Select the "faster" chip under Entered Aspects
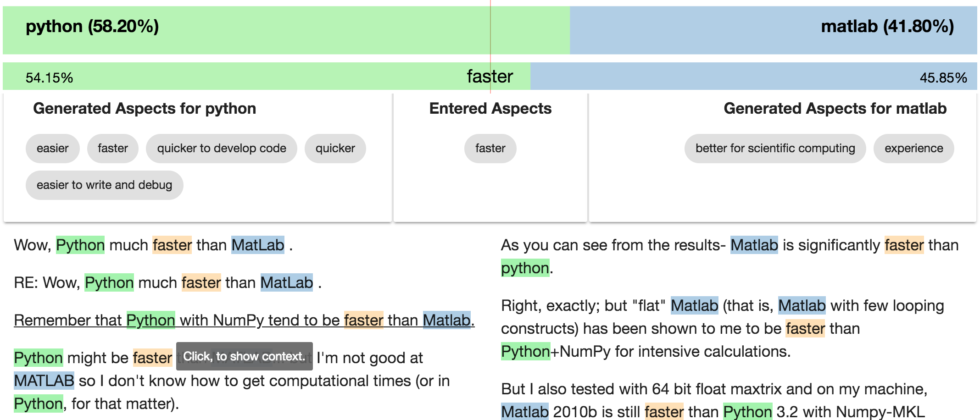 tap(490, 149)
